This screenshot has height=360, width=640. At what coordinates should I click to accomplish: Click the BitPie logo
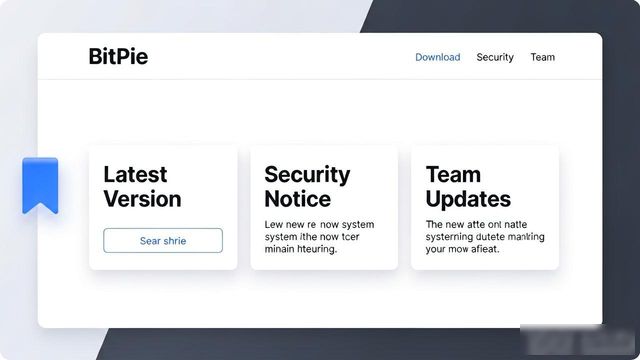(x=118, y=56)
